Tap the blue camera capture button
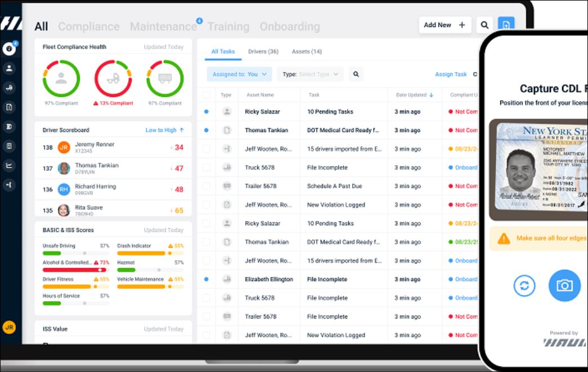588x372 pixels. click(x=564, y=285)
